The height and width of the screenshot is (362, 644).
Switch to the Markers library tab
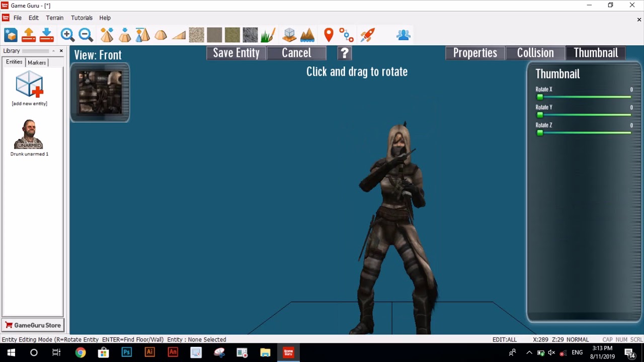(37, 62)
